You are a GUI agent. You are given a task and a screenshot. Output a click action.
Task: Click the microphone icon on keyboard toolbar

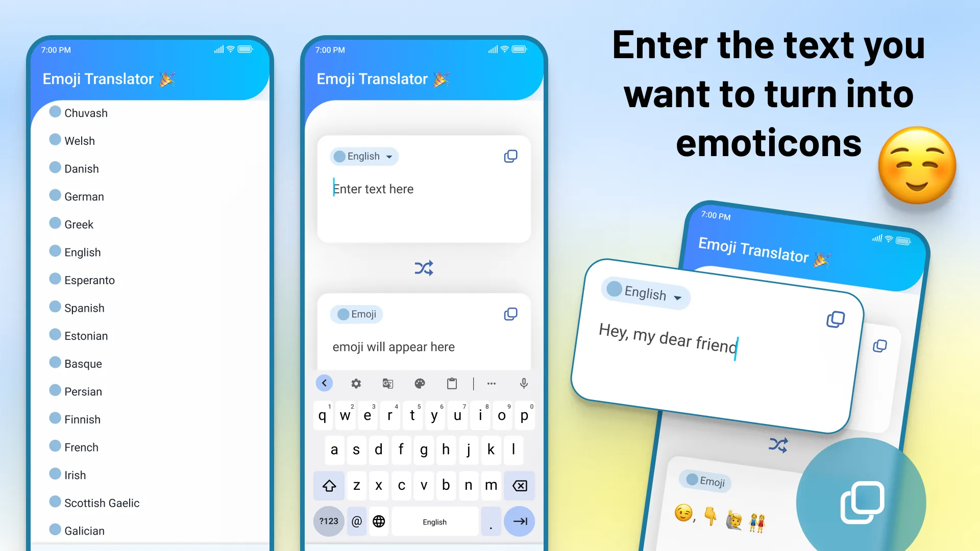point(523,383)
